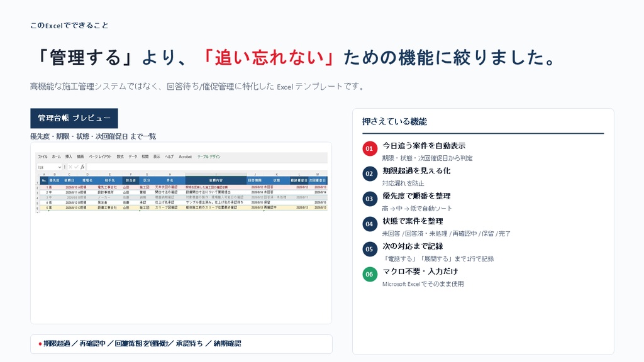
Task: Click the 回答期限 column header cell
Action: coord(255,180)
